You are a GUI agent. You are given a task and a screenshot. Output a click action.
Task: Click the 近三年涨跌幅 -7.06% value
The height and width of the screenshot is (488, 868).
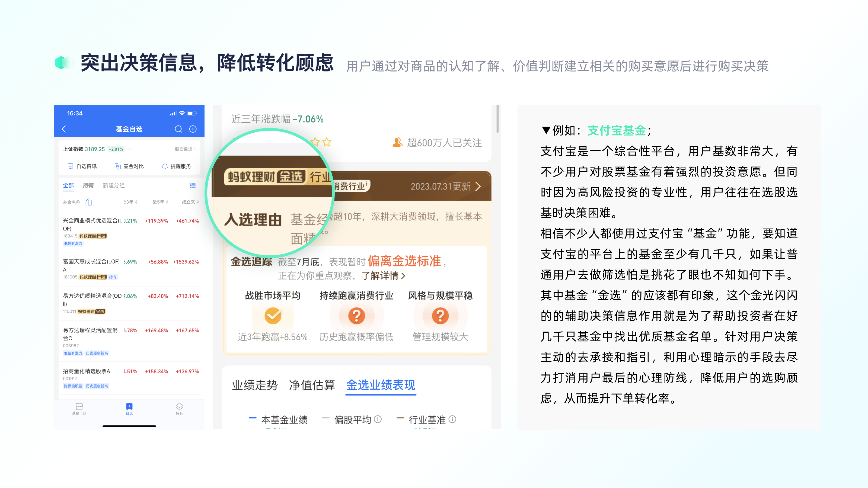308,119
